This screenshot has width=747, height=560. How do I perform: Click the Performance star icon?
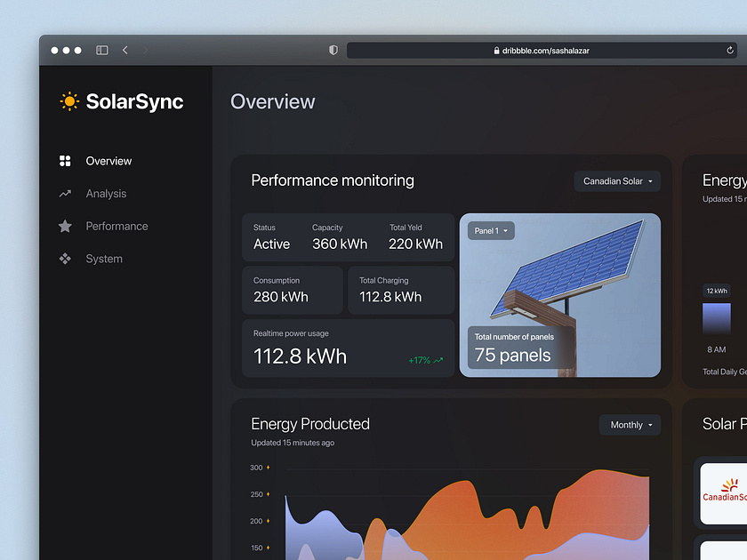[64, 226]
